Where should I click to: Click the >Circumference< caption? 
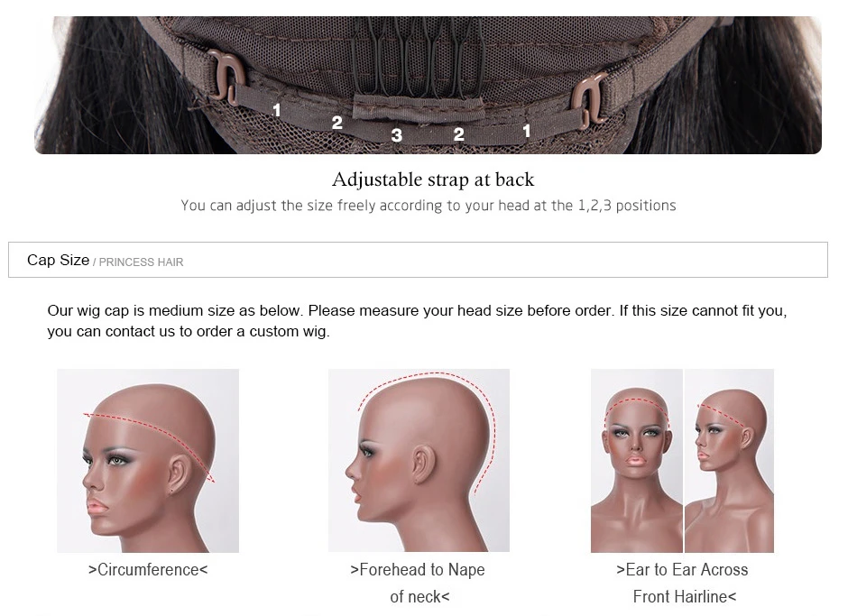pyautogui.click(x=148, y=569)
